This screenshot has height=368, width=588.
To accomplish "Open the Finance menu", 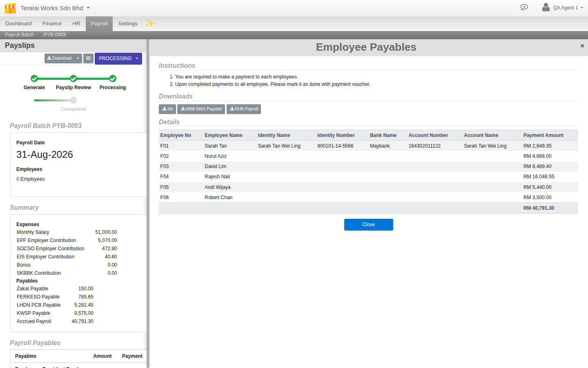I will pyautogui.click(x=52, y=24).
